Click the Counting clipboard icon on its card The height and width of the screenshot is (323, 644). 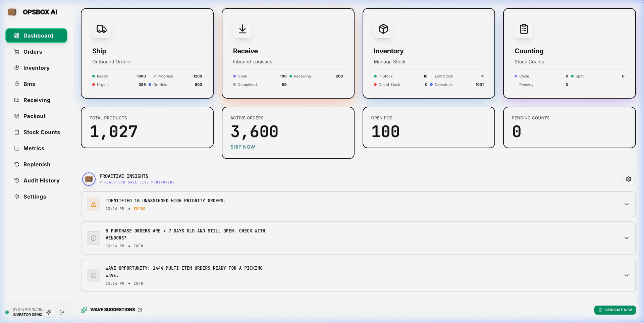tap(524, 29)
